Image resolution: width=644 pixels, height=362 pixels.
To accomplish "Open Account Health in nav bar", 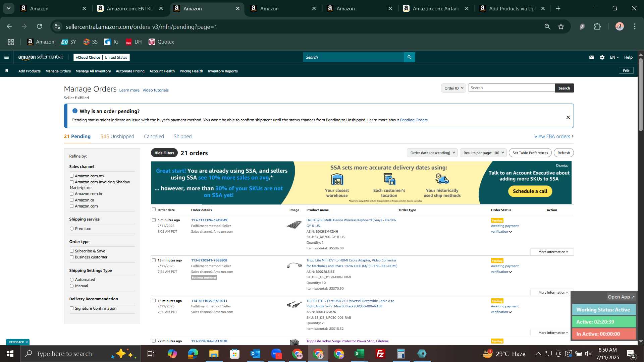I will [x=162, y=71].
